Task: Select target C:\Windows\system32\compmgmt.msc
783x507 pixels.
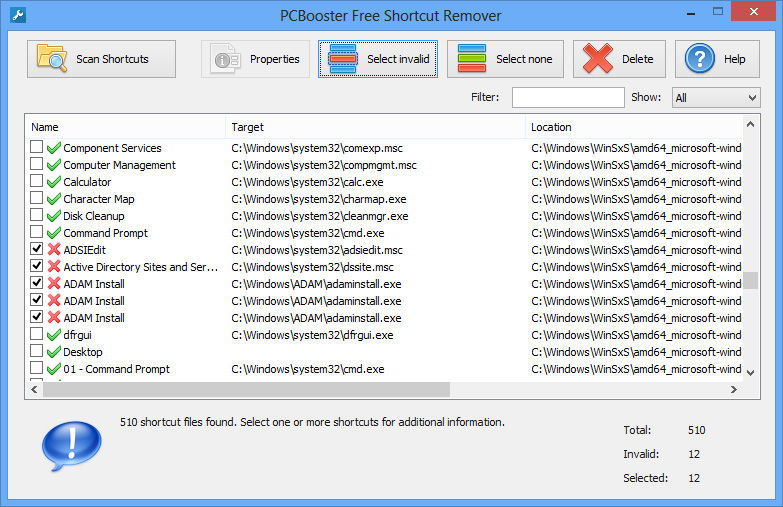Action: 324,165
